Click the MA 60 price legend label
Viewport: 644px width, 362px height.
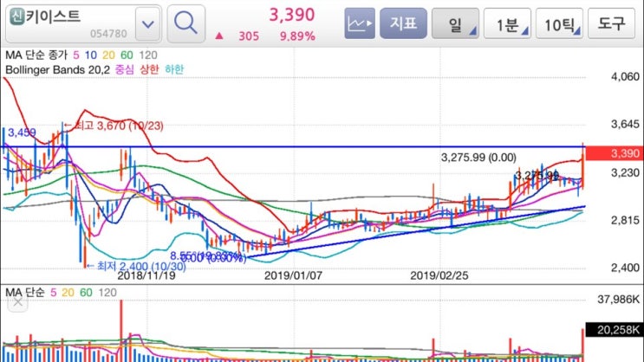(127, 55)
